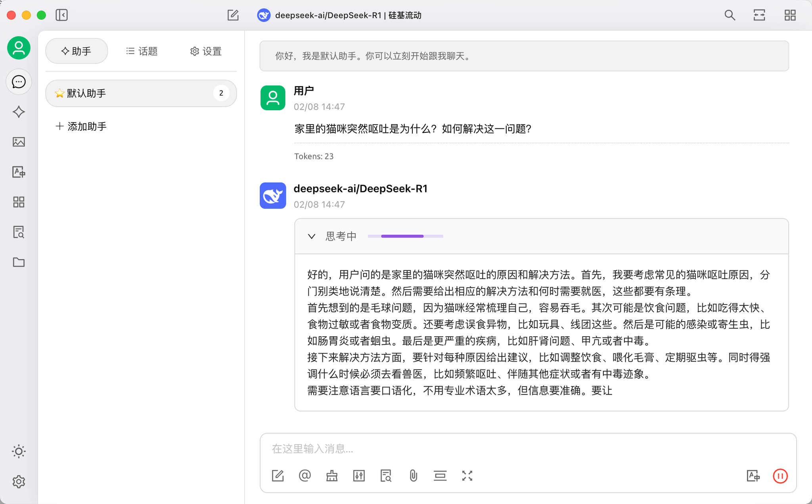Switch to the 话题 tab
The width and height of the screenshot is (812, 504).
coord(142,51)
